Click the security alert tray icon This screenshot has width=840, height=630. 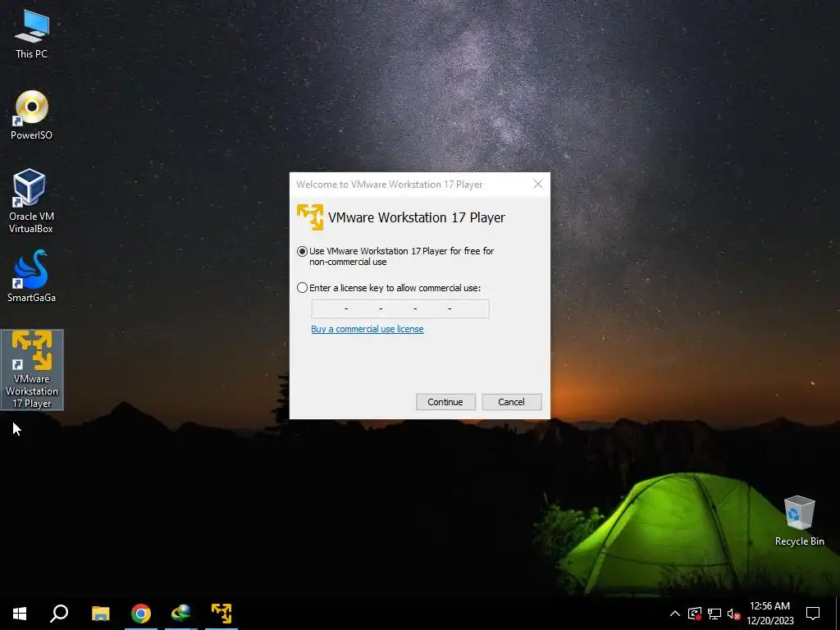point(695,614)
